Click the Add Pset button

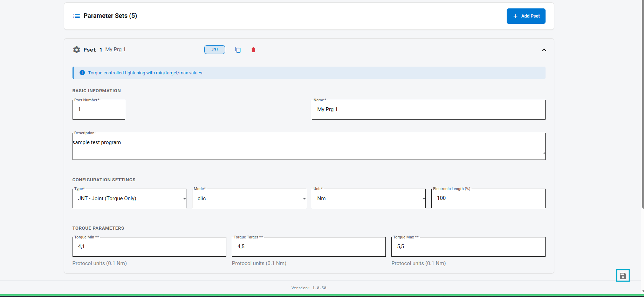[526, 16]
